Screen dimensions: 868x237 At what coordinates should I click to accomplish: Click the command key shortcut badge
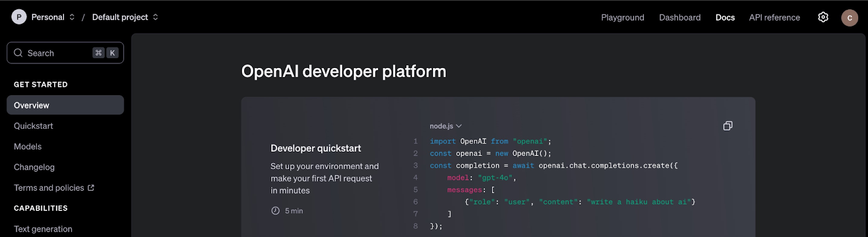click(x=98, y=53)
